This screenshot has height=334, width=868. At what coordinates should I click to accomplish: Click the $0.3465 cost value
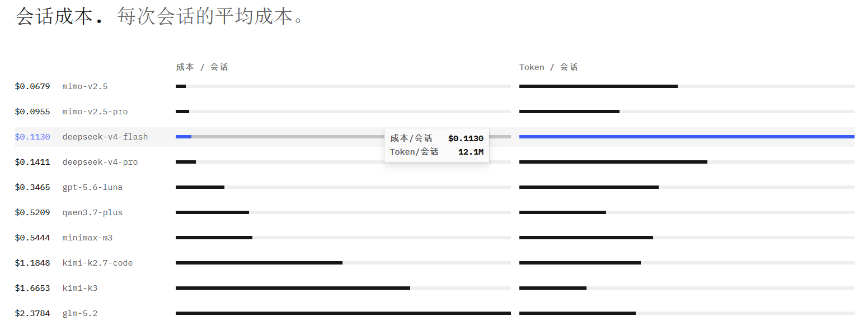point(32,187)
